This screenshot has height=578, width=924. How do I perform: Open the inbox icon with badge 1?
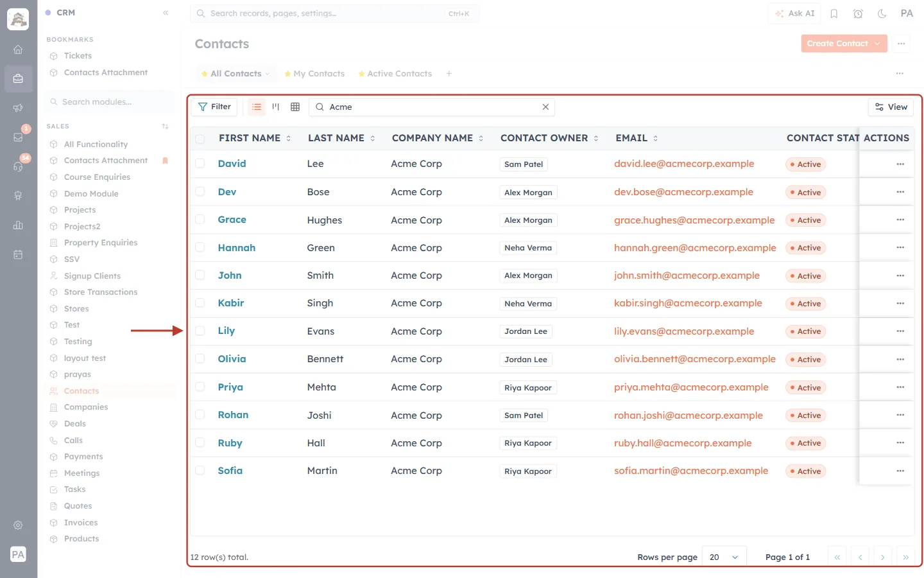point(18,137)
